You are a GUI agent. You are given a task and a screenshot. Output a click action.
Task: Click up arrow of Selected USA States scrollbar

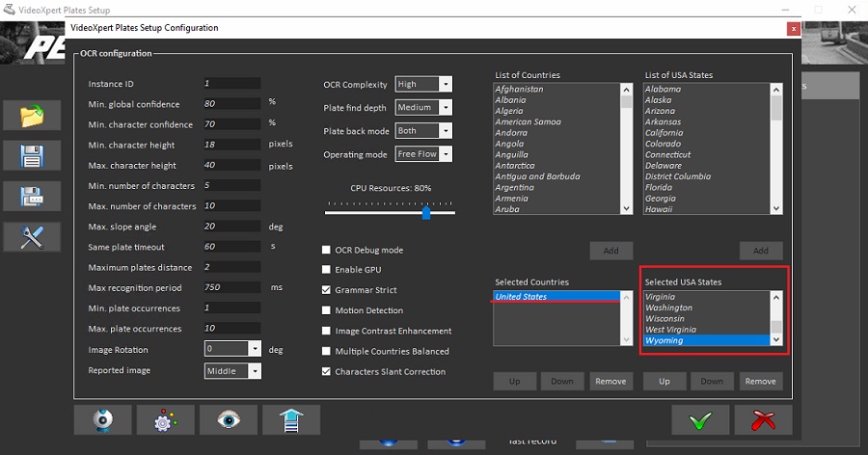tap(776, 297)
